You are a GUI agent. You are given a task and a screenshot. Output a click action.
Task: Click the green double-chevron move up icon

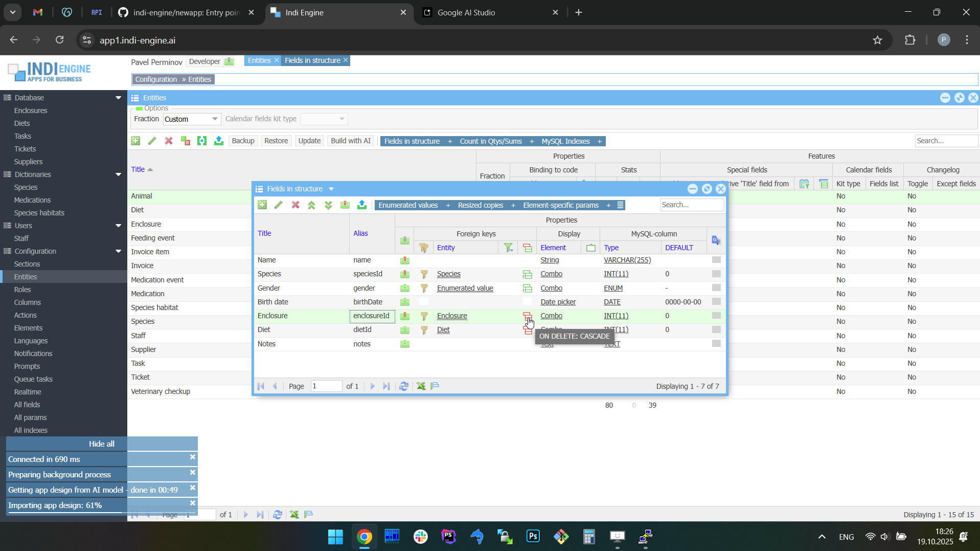(x=312, y=205)
